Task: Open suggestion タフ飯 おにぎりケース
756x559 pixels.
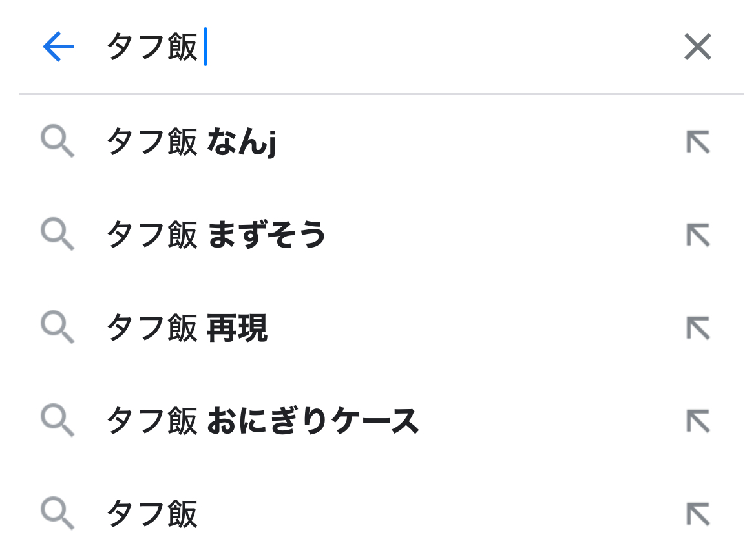Action: point(262,421)
